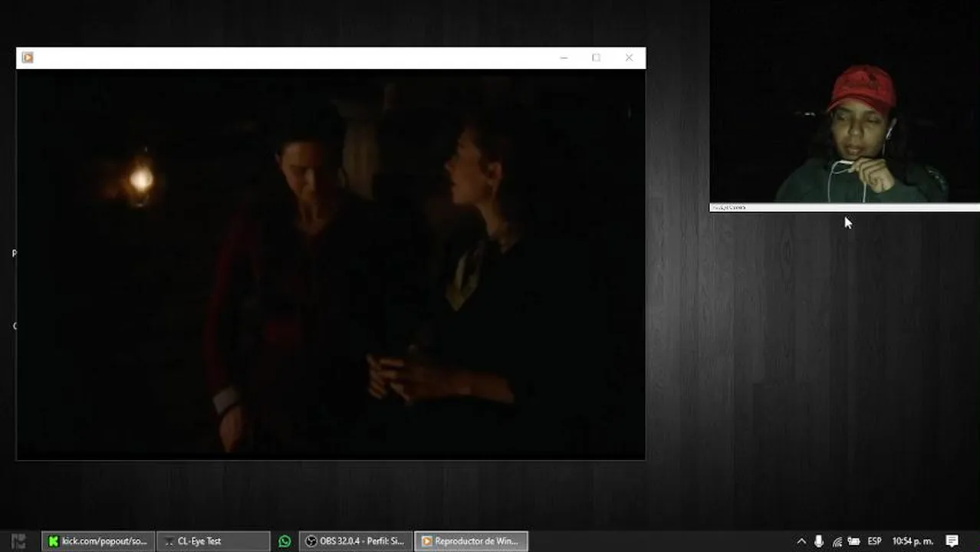Open WhatsApp from the taskbar
The width and height of the screenshot is (980, 552).
[284, 541]
